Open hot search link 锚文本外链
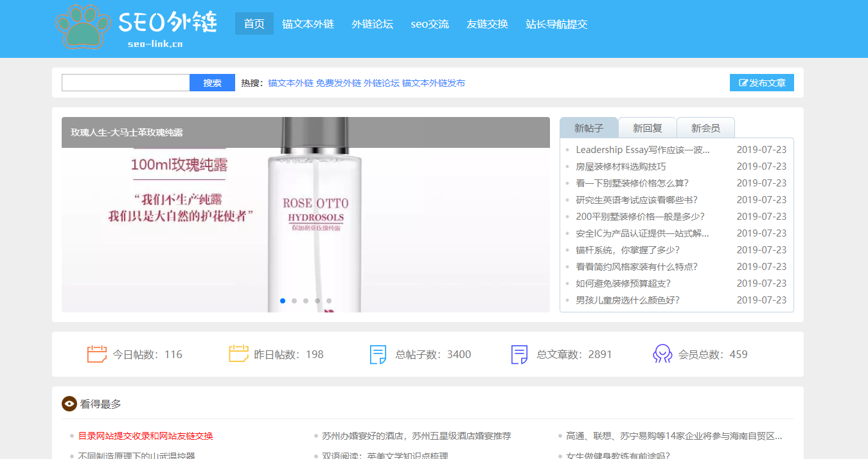Screen dimensions: 868x459 tap(290, 83)
